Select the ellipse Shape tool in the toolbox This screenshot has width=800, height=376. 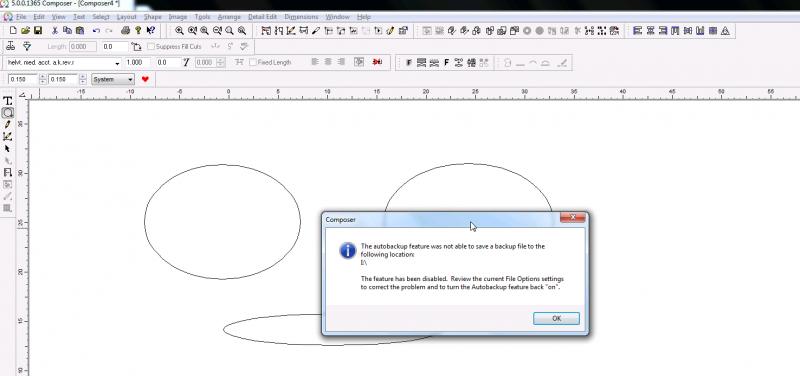click(8, 113)
